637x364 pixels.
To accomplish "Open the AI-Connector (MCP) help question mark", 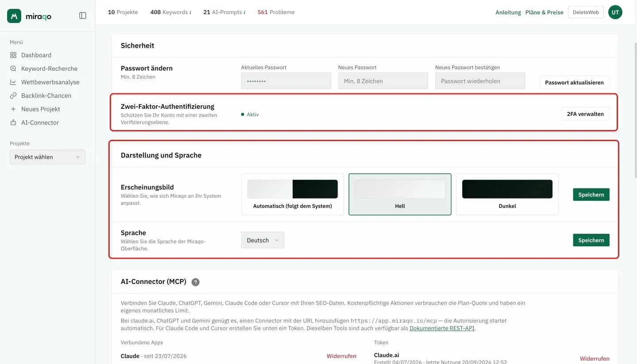I will [196, 282].
